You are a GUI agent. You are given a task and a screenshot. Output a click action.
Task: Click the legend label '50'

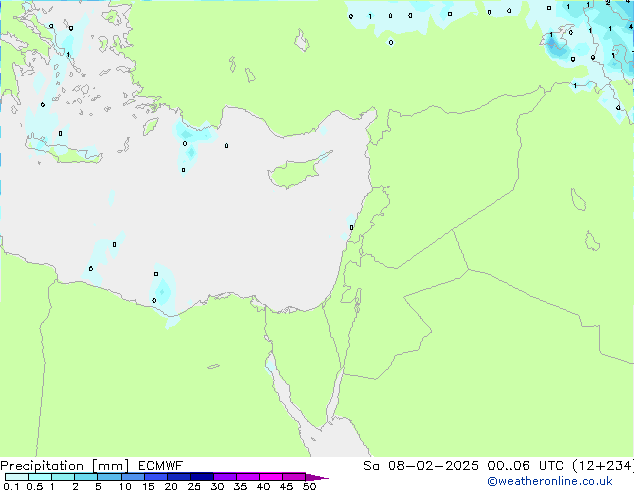tap(309, 486)
